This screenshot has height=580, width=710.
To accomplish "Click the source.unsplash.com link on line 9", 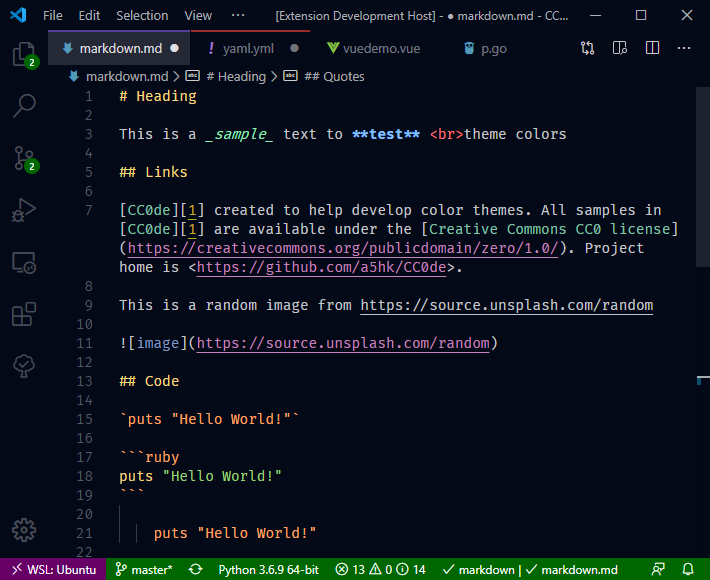I will click(x=507, y=305).
